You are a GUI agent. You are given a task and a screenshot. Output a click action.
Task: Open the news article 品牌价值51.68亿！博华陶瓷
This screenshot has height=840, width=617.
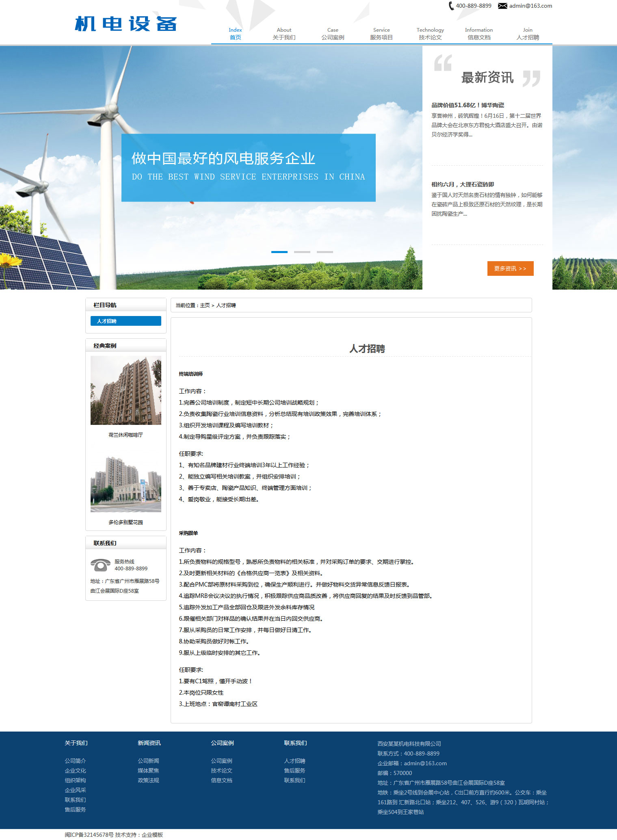(x=468, y=105)
